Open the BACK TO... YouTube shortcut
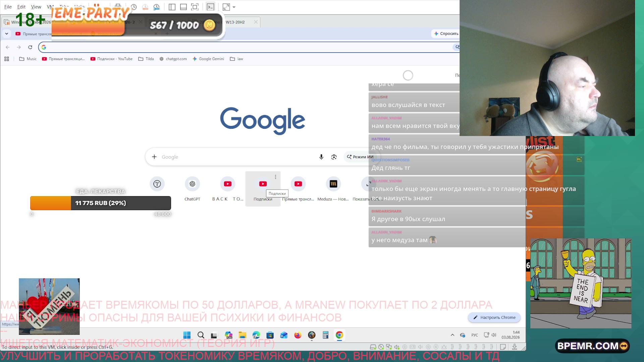The image size is (644, 362). pyautogui.click(x=228, y=188)
